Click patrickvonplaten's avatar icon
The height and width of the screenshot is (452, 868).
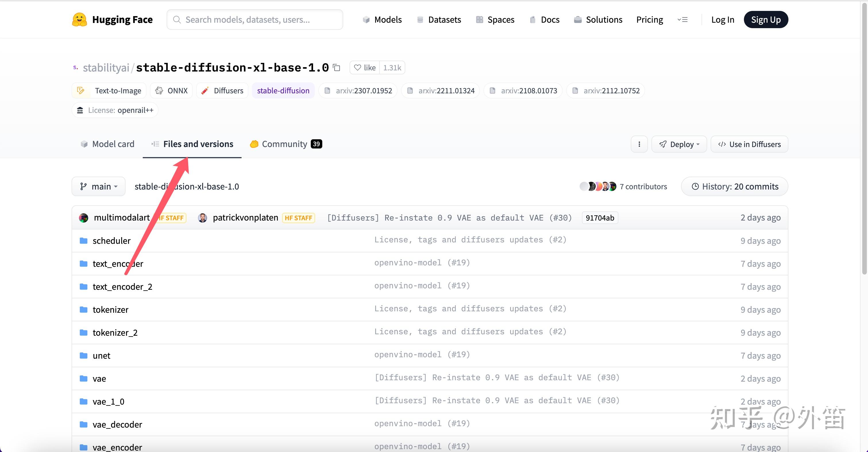click(202, 218)
